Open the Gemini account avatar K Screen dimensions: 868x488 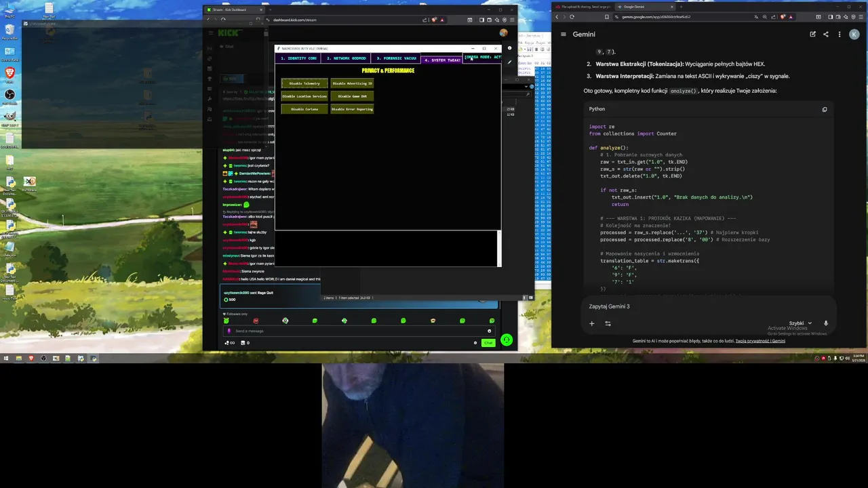[854, 34]
